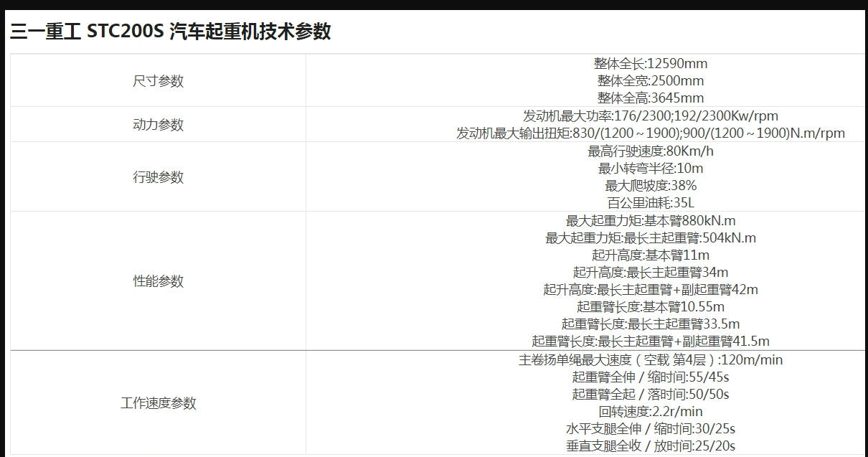This screenshot has height=457, width=868.
Task: Select the 动力参数 row label
Action: [159, 125]
